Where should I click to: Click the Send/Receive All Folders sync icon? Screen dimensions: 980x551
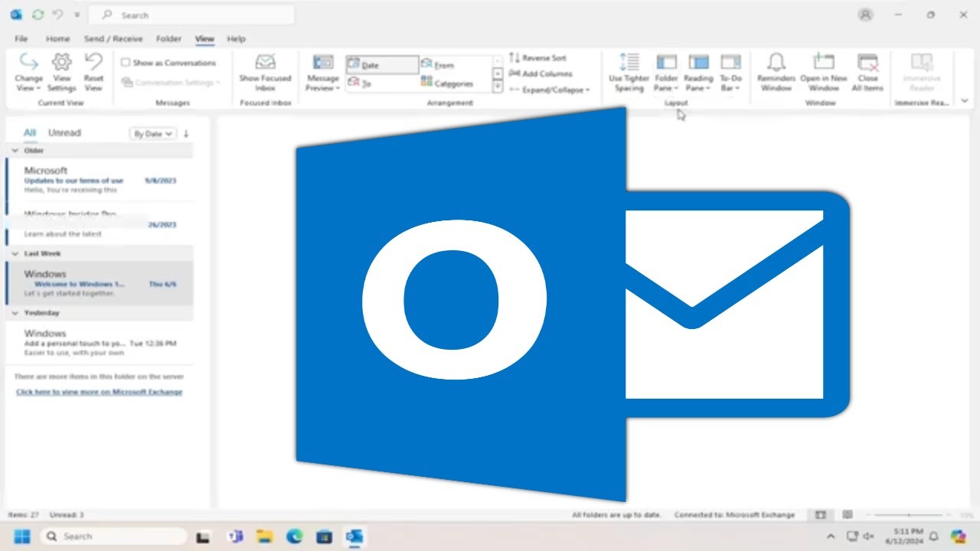[x=38, y=15]
